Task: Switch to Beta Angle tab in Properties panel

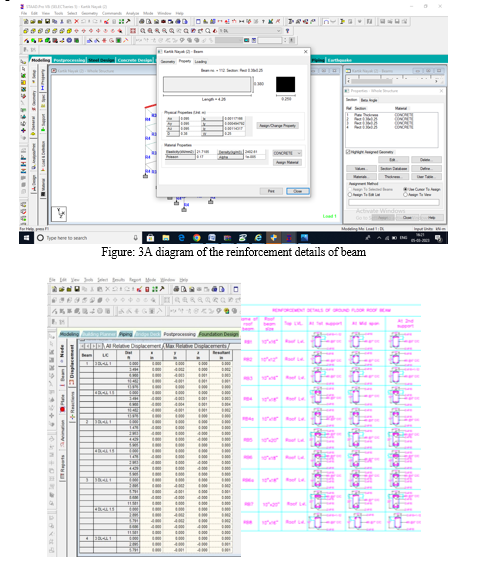Action: (369, 100)
